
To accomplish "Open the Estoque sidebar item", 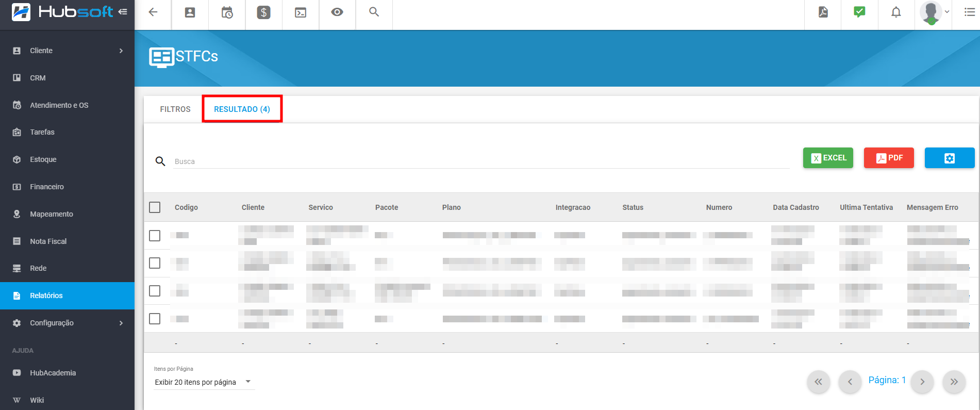I will 67,159.
